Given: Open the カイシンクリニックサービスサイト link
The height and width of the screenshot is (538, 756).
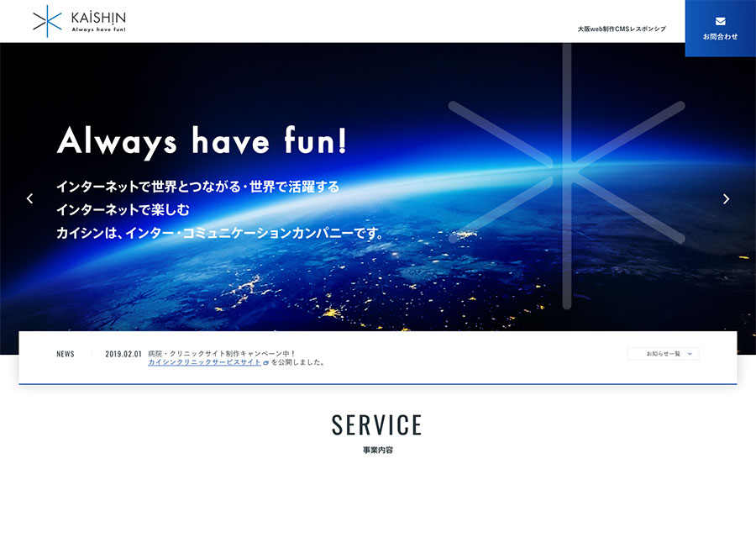Looking at the screenshot, I should 204,362.
